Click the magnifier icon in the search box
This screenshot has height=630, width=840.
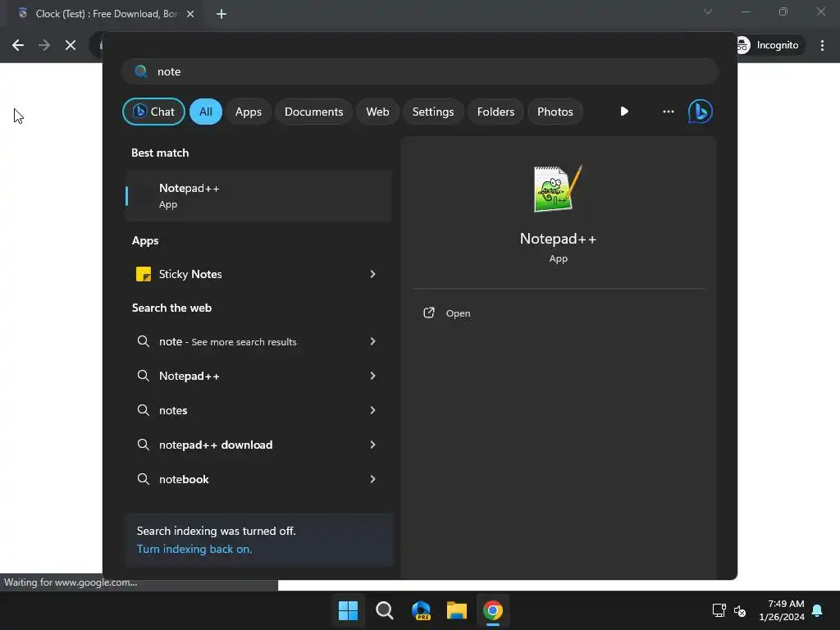tap(141, 71)
